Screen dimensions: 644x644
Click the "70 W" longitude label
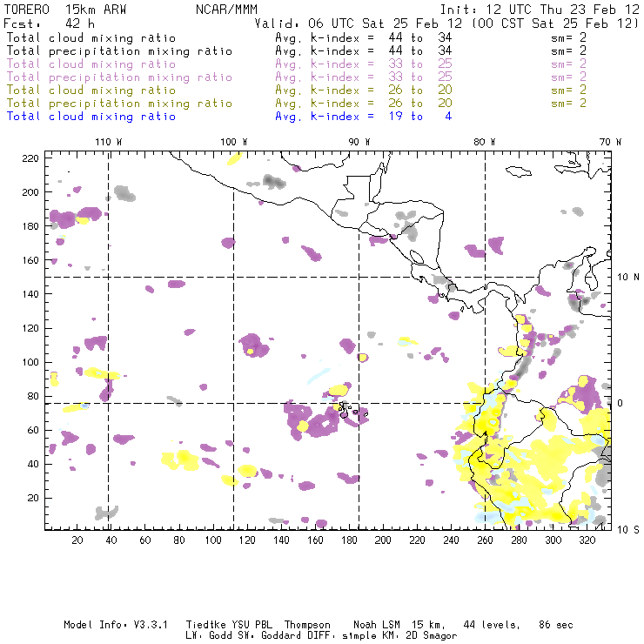(x=610, y=142)
